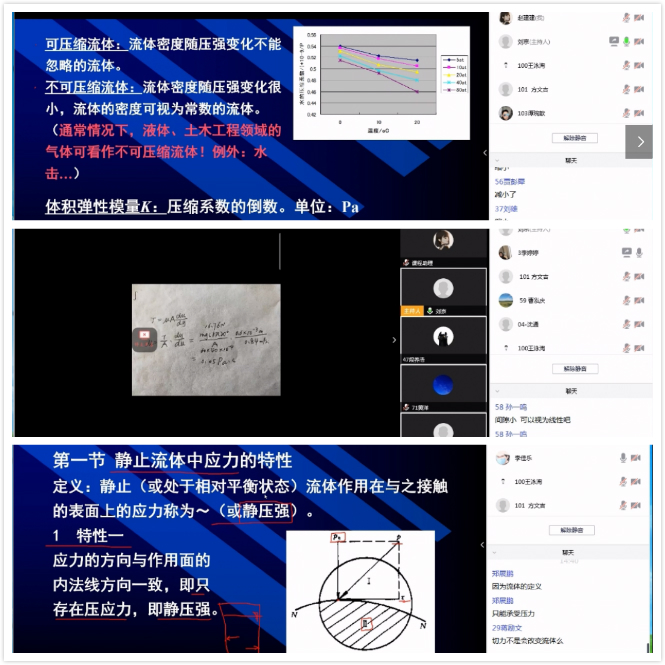Click chat sender 58 孙一鸣 above 间隙小 message

pos(511,407)
